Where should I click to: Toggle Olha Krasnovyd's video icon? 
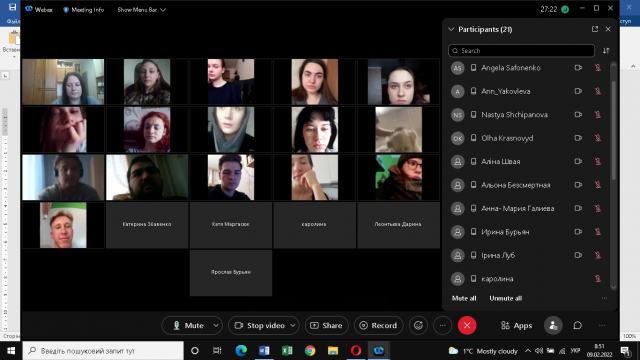click(578, 138)
